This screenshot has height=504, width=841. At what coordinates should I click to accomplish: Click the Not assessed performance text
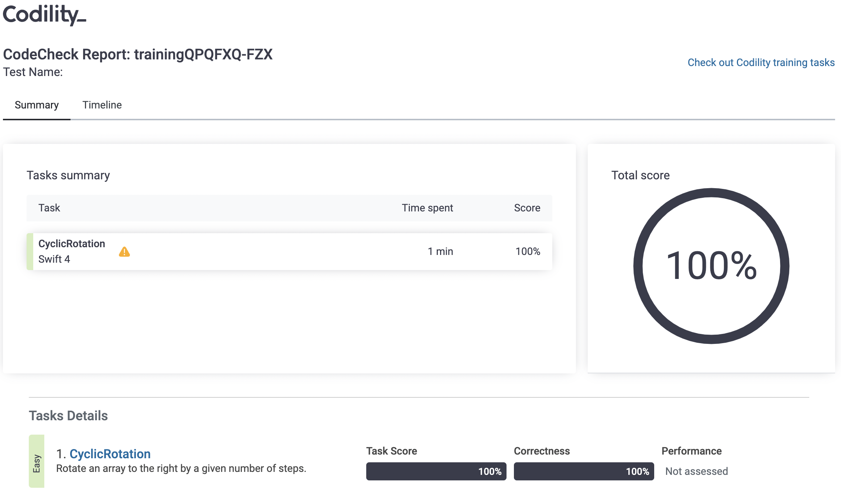(696, 471)
